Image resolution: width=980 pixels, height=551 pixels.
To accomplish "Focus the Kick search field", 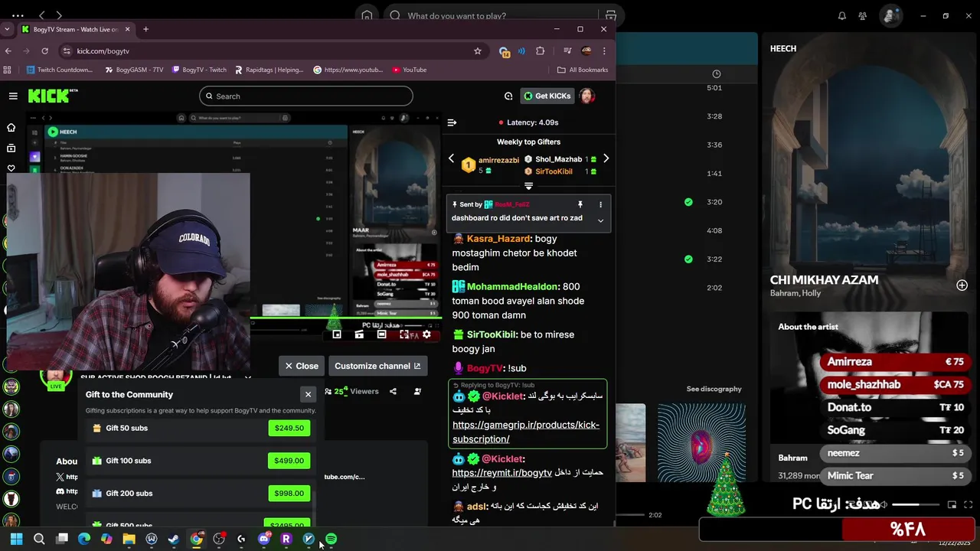I will tap(306, 96).
